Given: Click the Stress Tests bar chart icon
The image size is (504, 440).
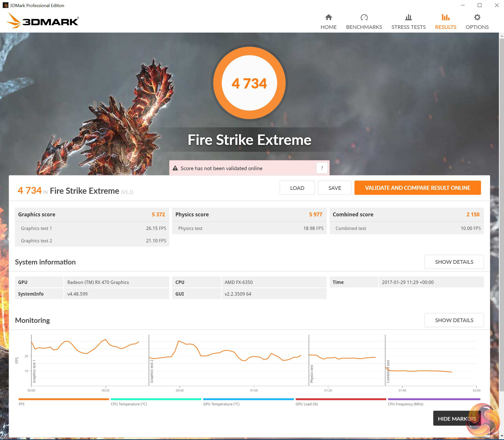Looking at the screenshot, I should click(x=408, y=18).
